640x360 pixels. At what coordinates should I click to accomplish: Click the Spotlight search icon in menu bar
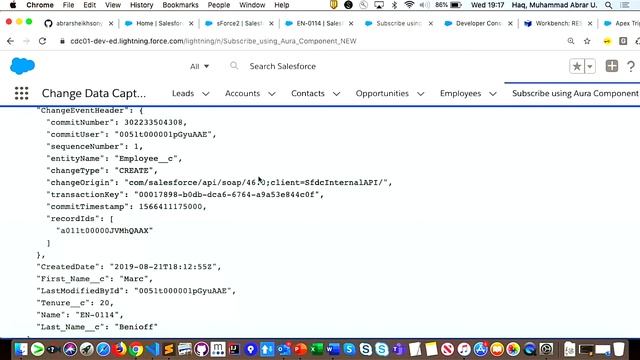pyautogui.click(x=609, y=5)
